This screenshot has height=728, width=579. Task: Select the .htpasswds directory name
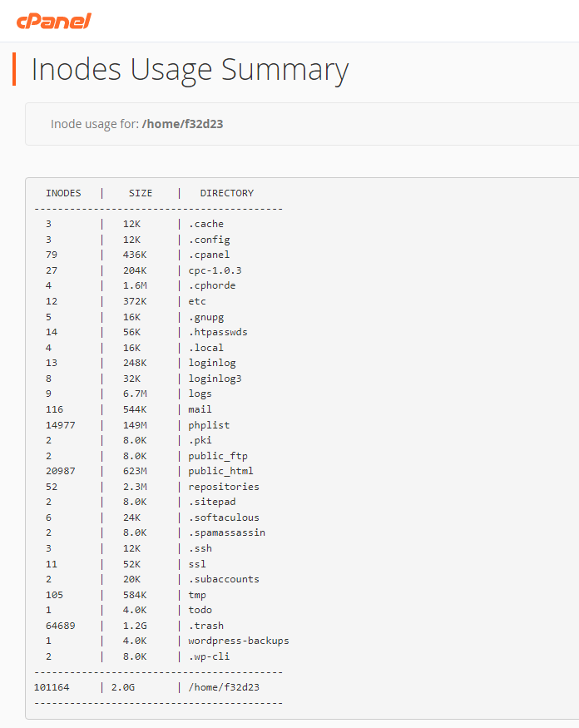pyautogui.click(x=218, y=332)
